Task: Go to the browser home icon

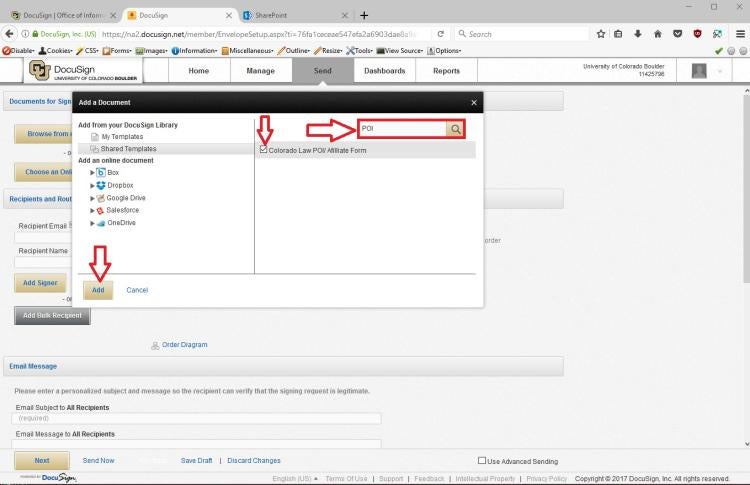Action: point(658,34)
